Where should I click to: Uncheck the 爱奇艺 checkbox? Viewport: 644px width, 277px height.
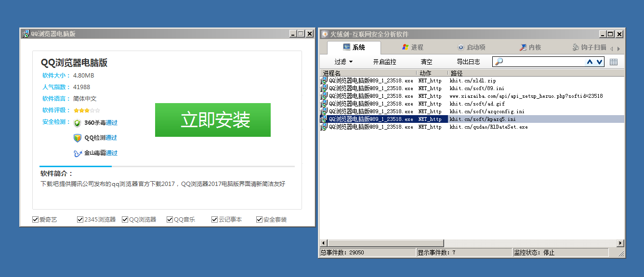coord(35,220)
